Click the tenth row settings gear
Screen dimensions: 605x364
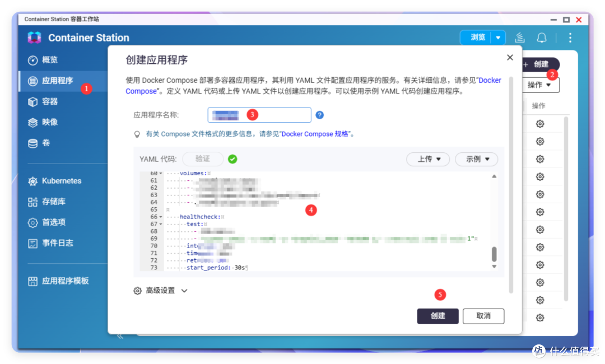tap(540, 283)
